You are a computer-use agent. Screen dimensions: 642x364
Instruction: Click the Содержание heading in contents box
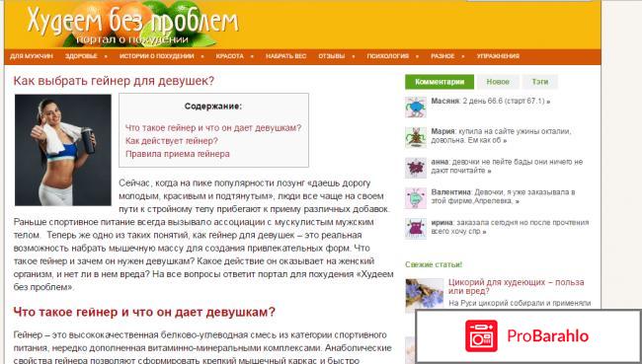[x=213, y=107]
